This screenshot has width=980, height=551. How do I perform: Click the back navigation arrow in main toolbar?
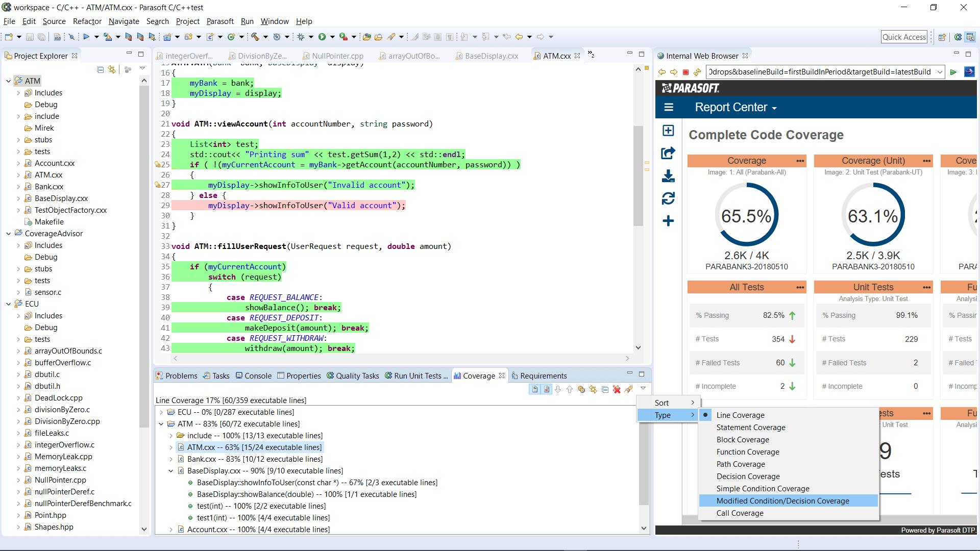[x=519, y=37]
